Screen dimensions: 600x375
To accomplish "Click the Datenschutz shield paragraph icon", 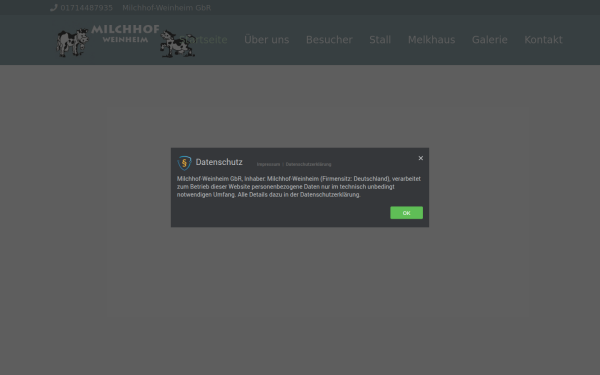I will tap(184, 163).
